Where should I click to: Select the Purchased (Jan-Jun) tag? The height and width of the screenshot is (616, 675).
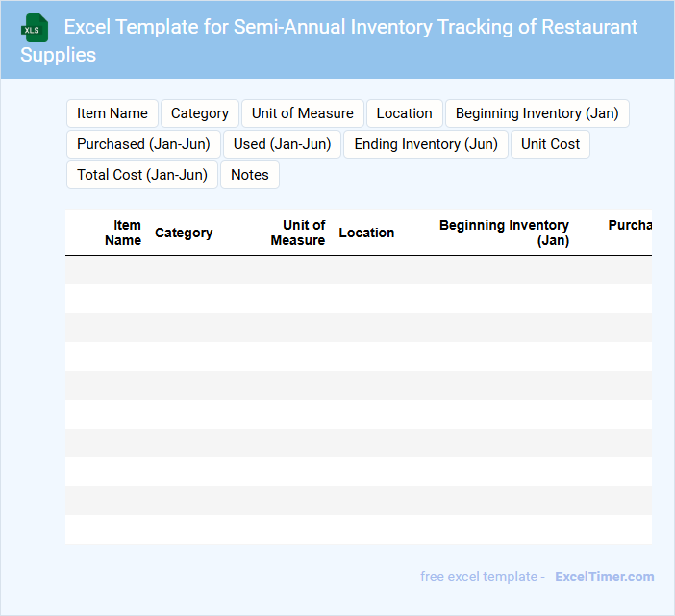pos(143,144)
